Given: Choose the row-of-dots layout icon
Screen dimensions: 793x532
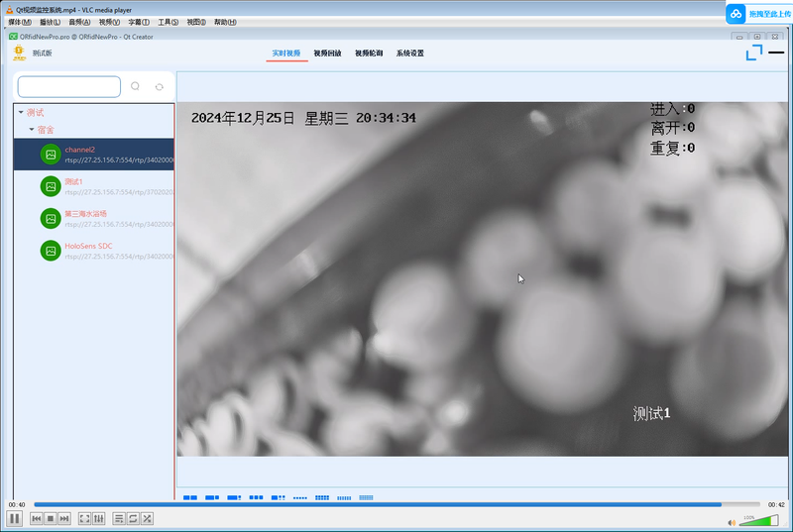Looking at the screenshot, I should [x=300, y=498].
